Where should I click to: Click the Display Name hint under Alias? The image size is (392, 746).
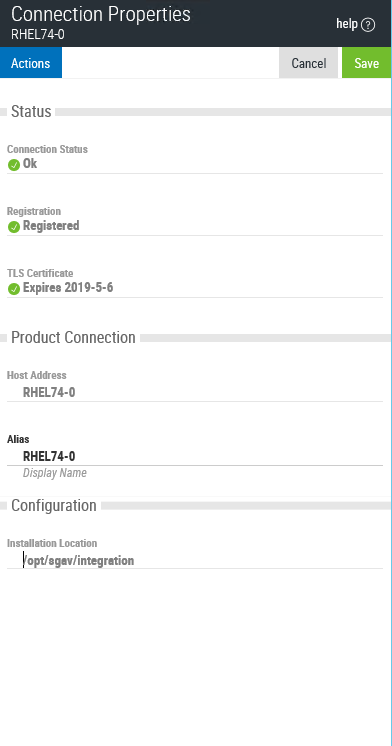point(55,473)
